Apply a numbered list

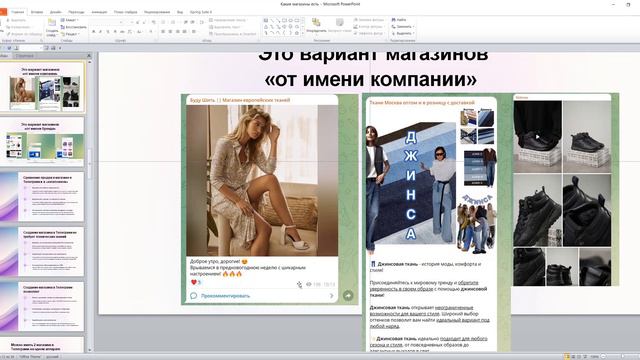pyautogui.click(x=173, y=22)
